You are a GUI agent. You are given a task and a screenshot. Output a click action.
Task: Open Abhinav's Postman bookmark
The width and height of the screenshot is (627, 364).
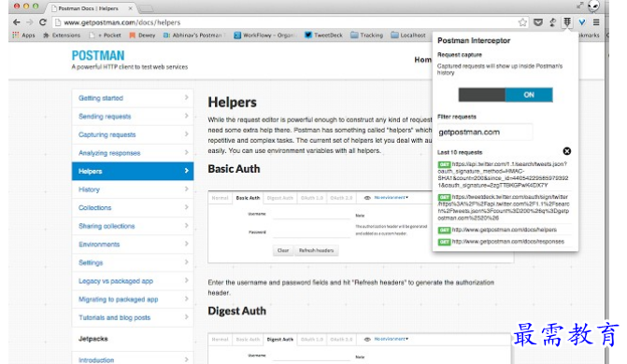[x=194, y=35]
